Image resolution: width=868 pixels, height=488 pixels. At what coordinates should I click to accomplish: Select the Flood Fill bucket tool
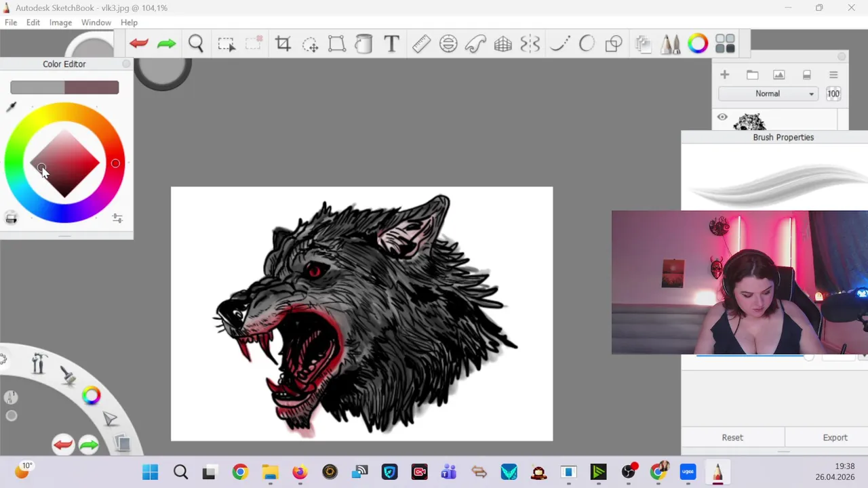[x=364, y=44]
